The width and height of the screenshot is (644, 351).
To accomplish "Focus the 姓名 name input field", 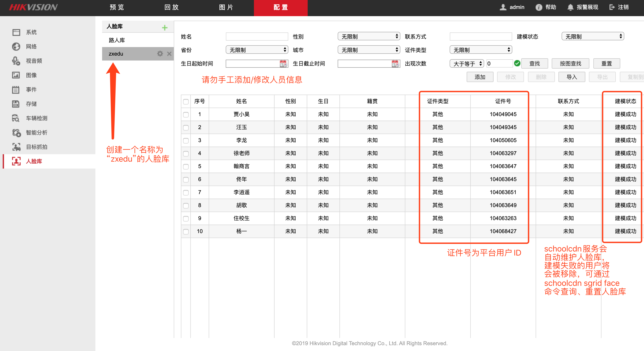I will [257, 37].
